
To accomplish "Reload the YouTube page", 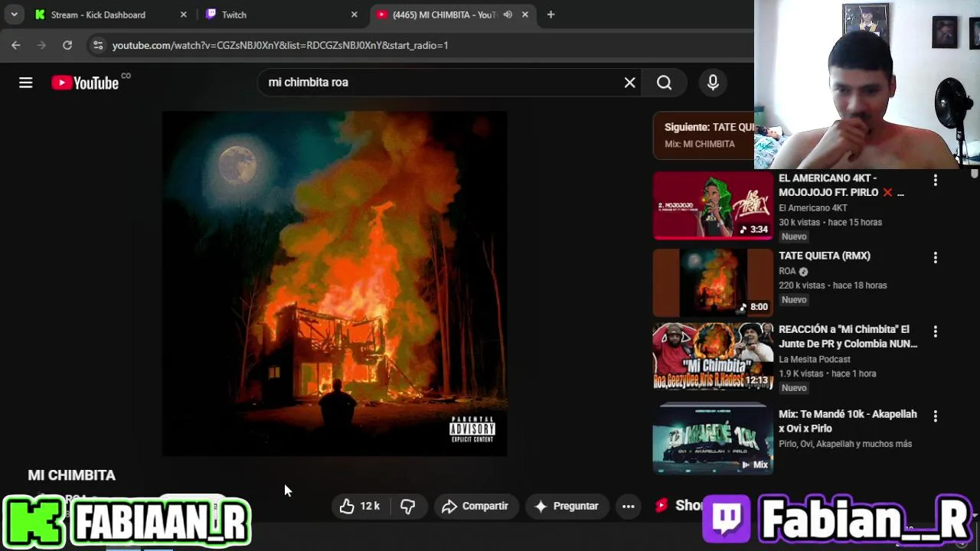I will pos(67,45).
